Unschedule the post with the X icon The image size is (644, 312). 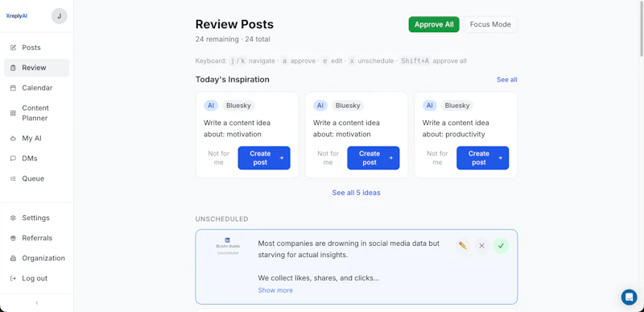coord(481,246)
